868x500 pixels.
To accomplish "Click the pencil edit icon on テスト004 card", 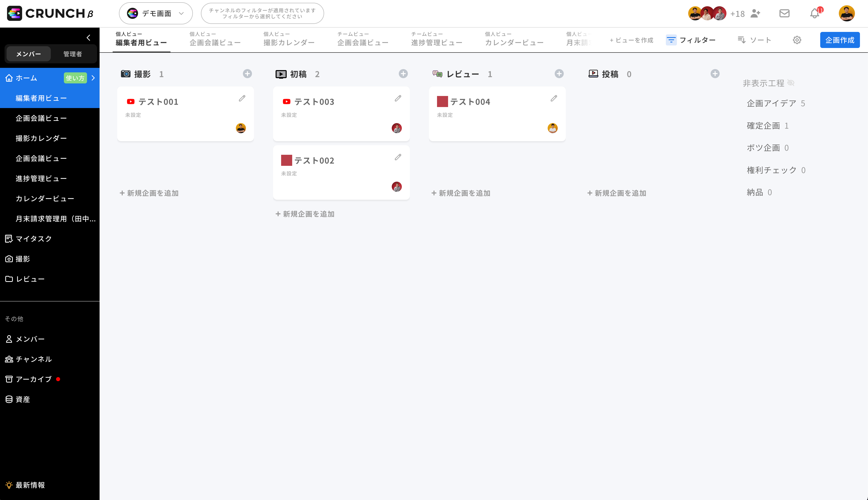I will point(554,98).
